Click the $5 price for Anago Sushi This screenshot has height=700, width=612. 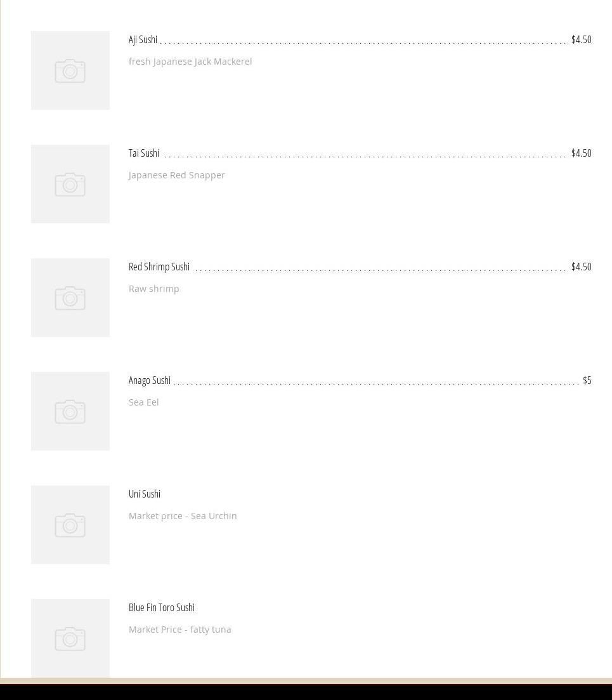click(587, 380)
